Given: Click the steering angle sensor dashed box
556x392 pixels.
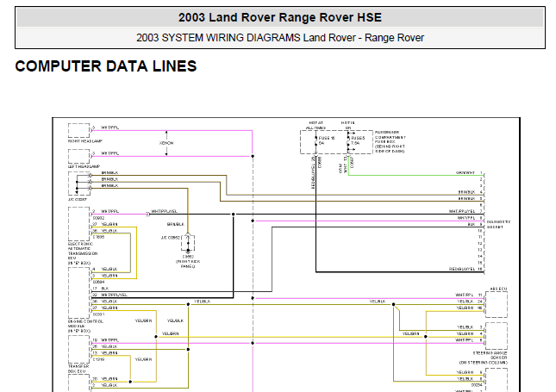Looking at the screenshot, I should click(x=497, y=336).
